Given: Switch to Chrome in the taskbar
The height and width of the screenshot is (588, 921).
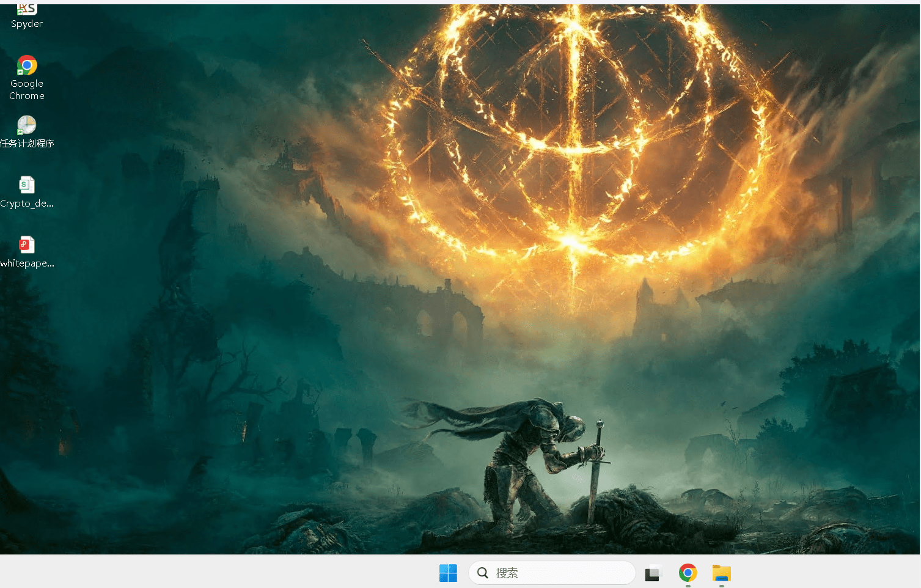Looking at the screenshot, I should pyautogui.click(x=688, y=573).
